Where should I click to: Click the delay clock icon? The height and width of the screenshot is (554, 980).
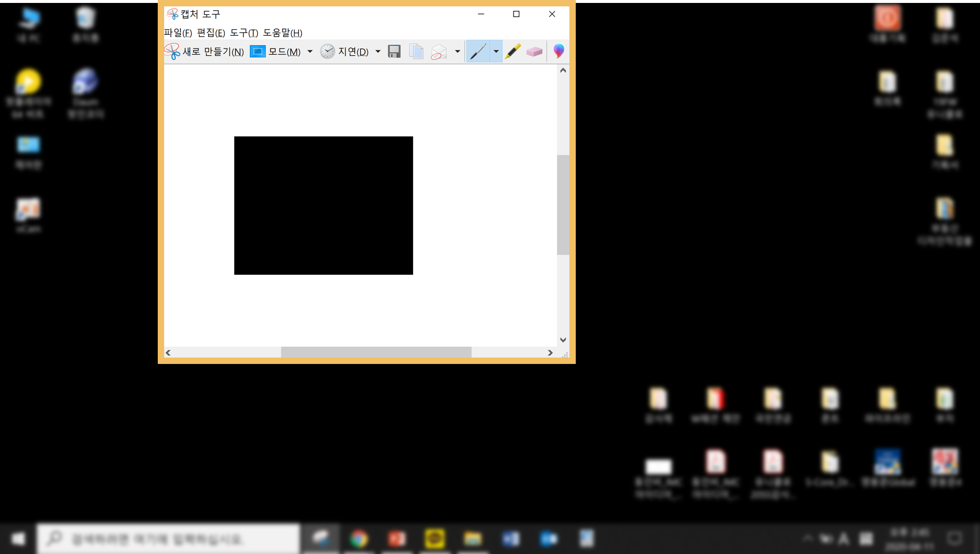coord(327,51)
